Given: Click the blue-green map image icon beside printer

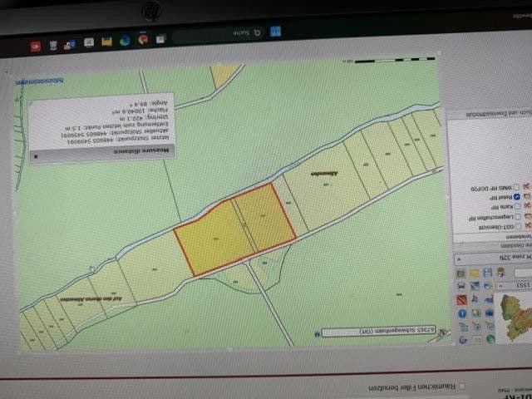Looking at the screenshot, I should [x=475, y=286].
